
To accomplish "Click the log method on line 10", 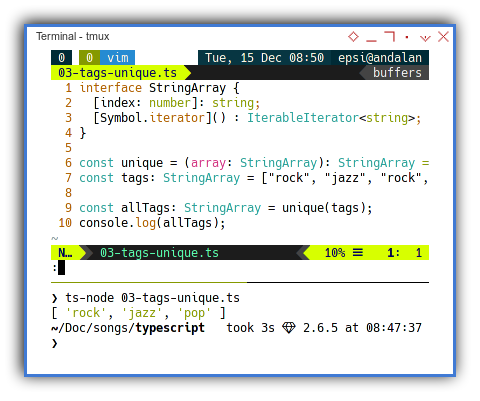I will (x=145, y=223).
